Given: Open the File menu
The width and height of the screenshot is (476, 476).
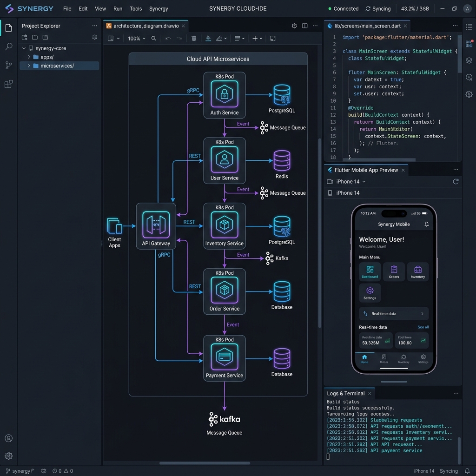Looking at the screenshot, I should tap(67, 9).
